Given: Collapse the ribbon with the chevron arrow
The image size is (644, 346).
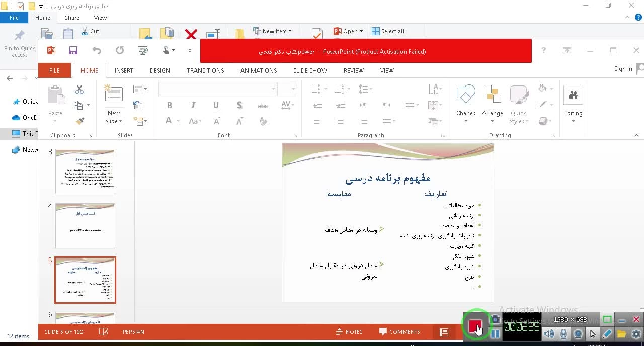Looking at the screenshot, I should pos(636,135).
